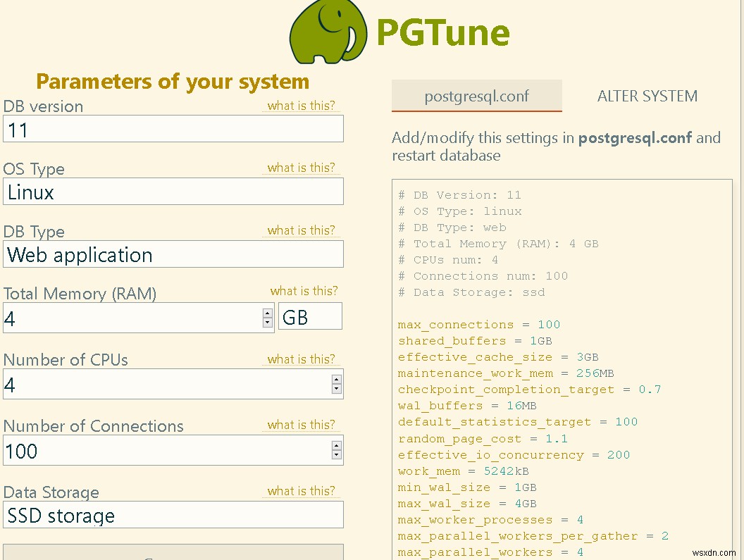The width and height of the screenshot is (744, 560).
Task: Open the memory unit GB dropdown
Action: pyautogui.click(x=310, y=316)
